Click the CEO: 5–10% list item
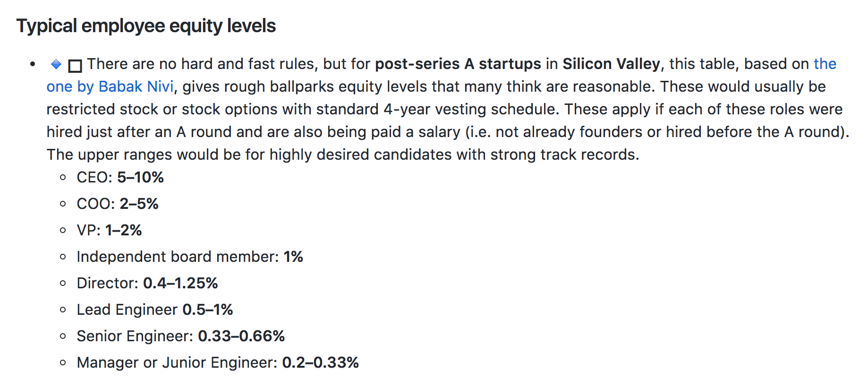 [120, 177]
